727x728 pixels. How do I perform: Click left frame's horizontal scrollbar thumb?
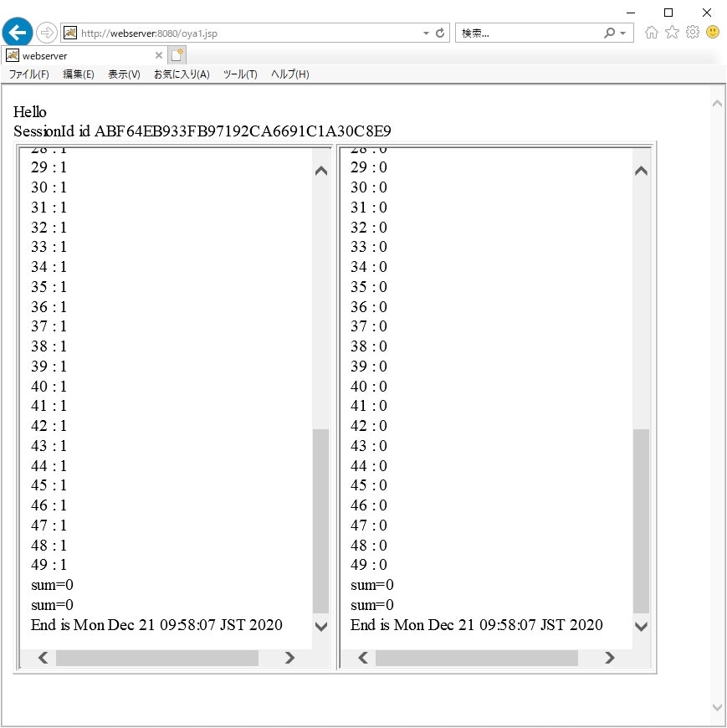tap(157, 658)
